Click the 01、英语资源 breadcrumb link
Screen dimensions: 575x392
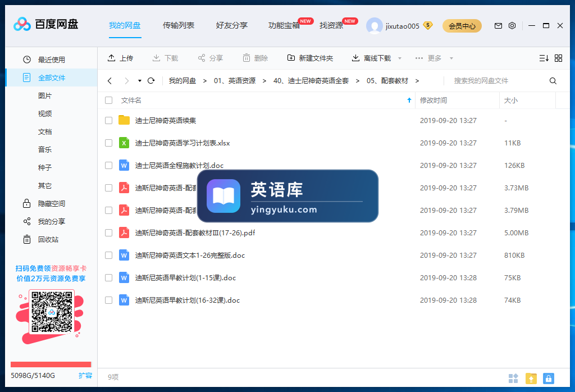(x=235, y=81)
